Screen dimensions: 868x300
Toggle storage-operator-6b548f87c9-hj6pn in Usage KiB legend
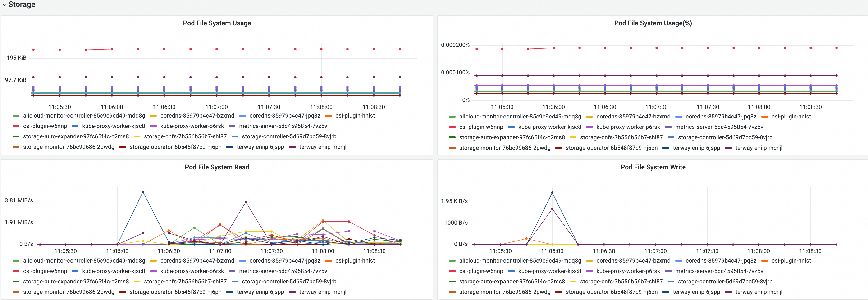[x=175, y=147]
